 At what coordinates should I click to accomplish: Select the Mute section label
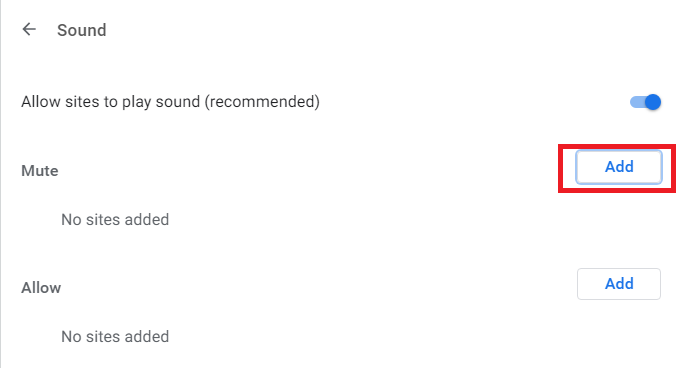pyautogui.click(x=40, y=171)
